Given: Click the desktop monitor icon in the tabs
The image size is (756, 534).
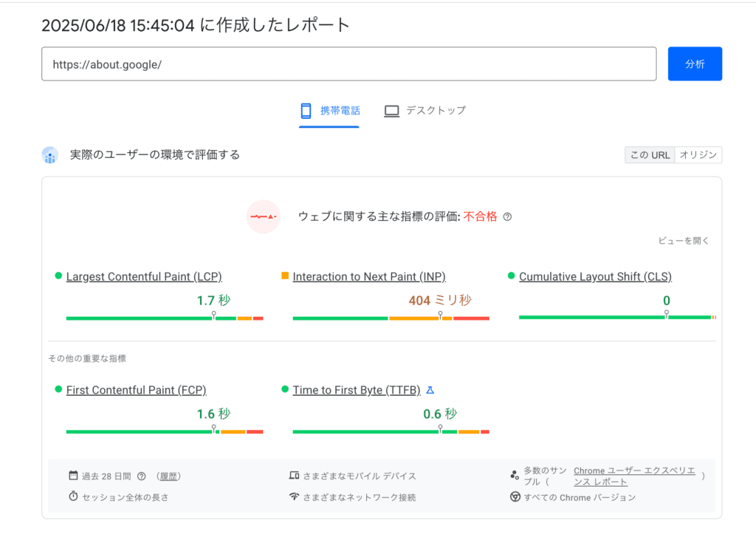Looking at the screenshot, I should [391, 111].
